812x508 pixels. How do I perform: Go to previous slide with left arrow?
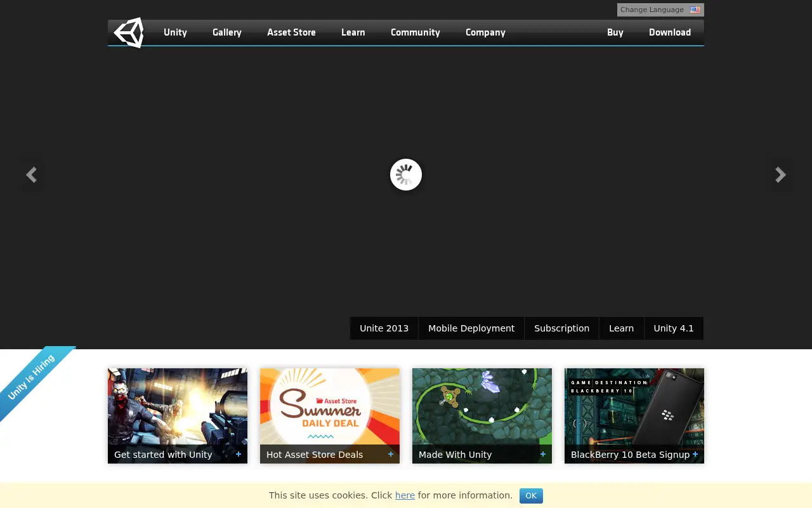[x=32, y=175]
